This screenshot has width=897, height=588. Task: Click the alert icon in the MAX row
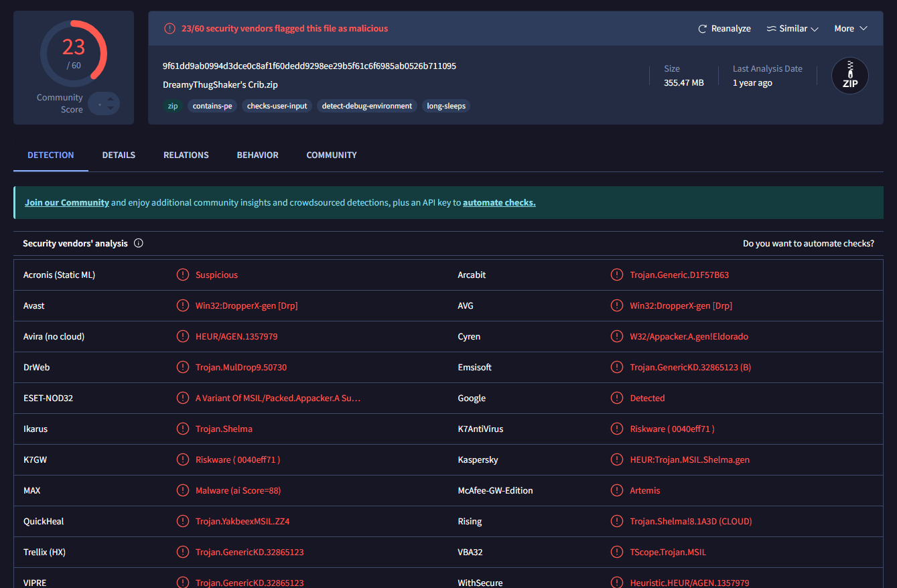coord(182,490)
